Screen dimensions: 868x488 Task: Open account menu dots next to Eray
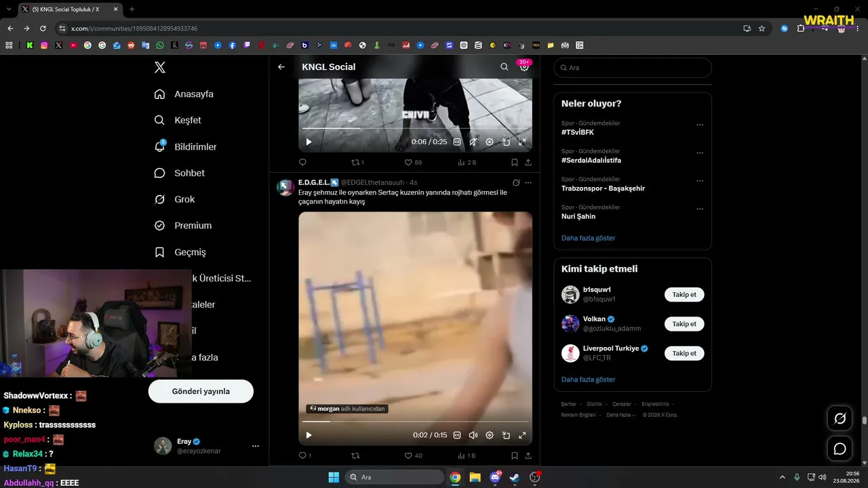(x=256, y=446)
